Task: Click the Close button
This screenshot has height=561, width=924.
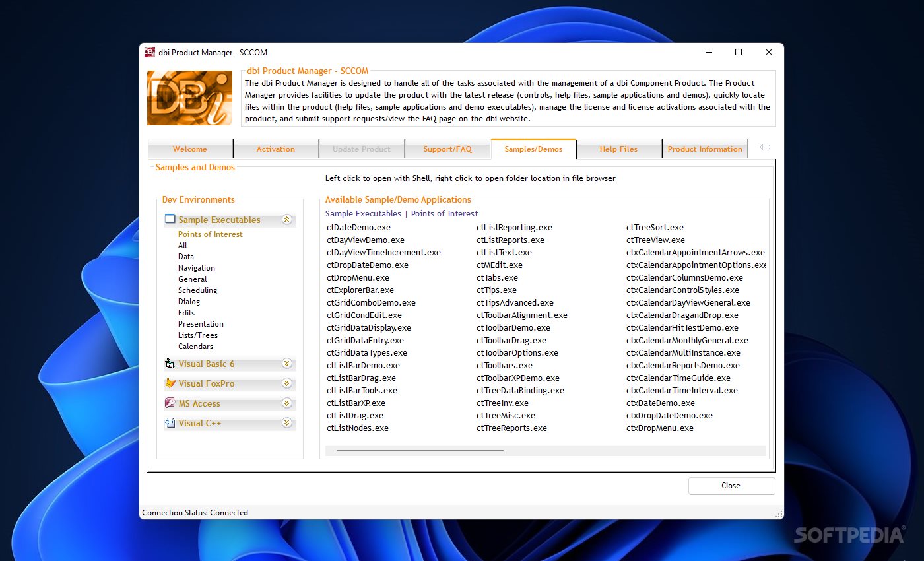Action: pyautogui.click(x=731, y=486)
